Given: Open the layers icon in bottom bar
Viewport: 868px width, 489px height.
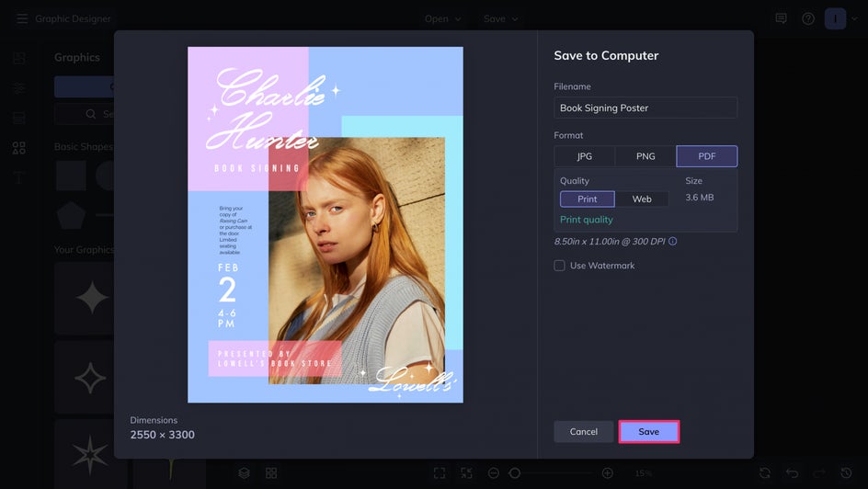Looking at the screenshot, I should click(245, 473).
